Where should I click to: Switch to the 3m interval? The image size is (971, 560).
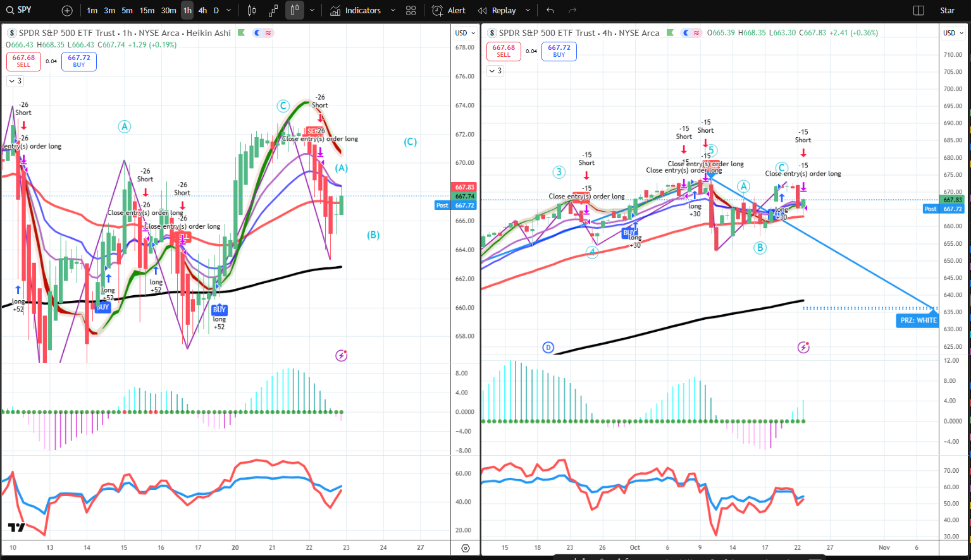tap(109, 11)
